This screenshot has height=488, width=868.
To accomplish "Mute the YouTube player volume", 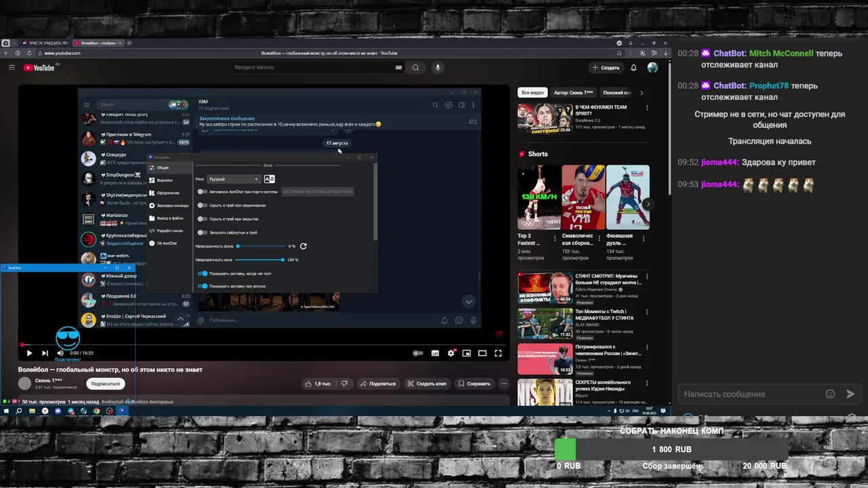I will point(60,353).
